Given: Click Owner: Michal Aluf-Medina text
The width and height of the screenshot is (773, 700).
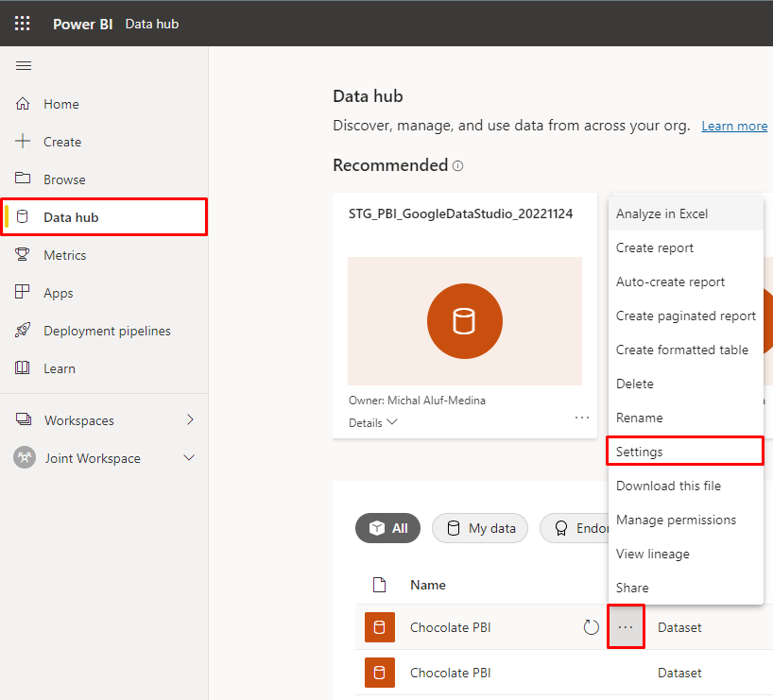Looking at the screenshot, I should point(417,401).
